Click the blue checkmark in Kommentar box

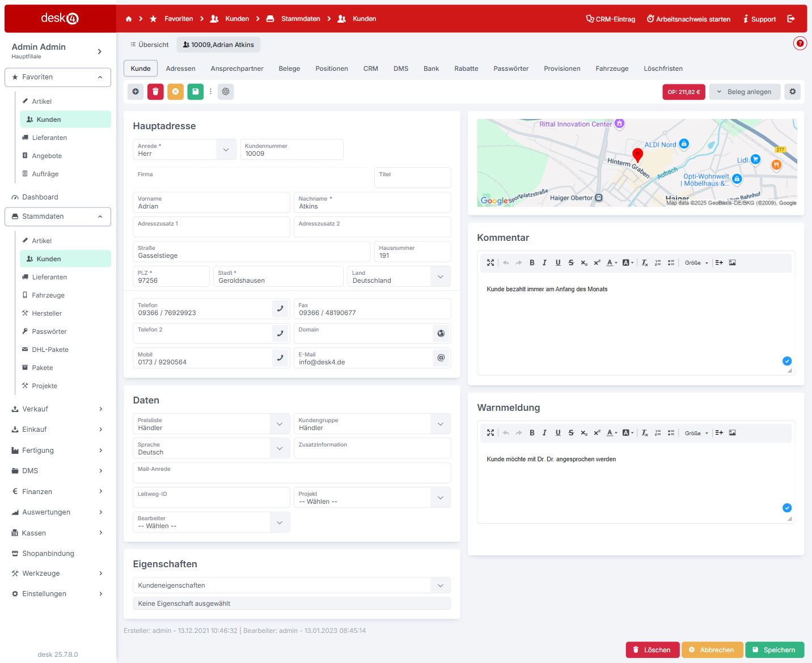click(x=787, y=361)
